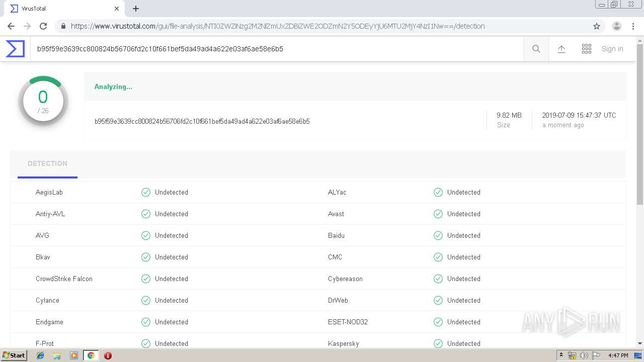Click the green check icon for DrWeb
Image resolution: width=644 pixels, height=362 pixels.
point(438,300)
